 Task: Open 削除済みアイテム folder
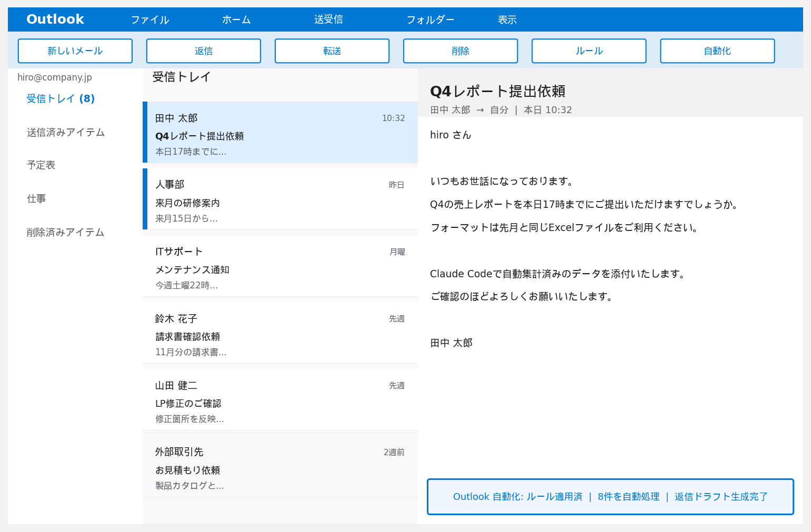(x=65, y=232)
